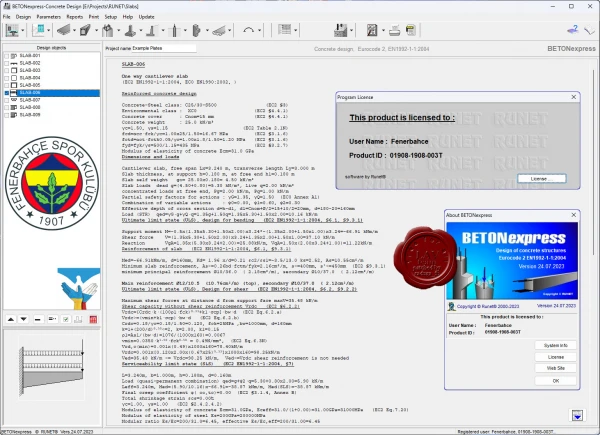The width and height of the screenshot is (600, 435).
Task: Open the report preview toolbar icon
Action: tap(372, 30)
